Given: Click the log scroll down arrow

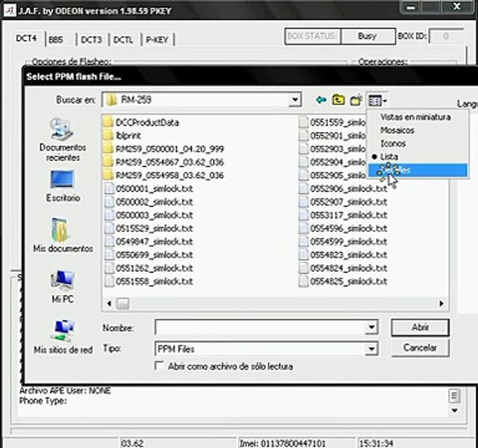Looking at the screenshot, I should [454, 411].
